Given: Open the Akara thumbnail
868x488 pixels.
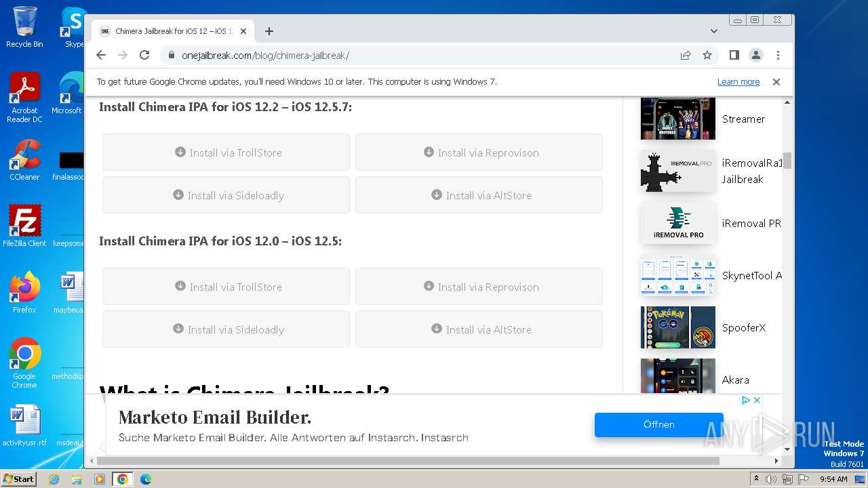Looking at the screenshot, I should point(677,375).
